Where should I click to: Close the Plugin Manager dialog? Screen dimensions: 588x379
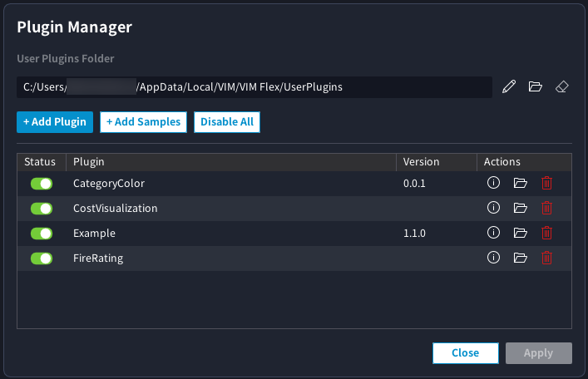[x=465, y=353]
